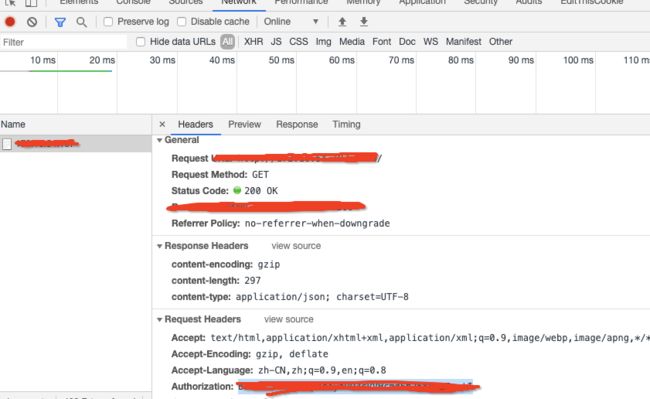Click the content-type application/json value

click(x=322, y=297)
